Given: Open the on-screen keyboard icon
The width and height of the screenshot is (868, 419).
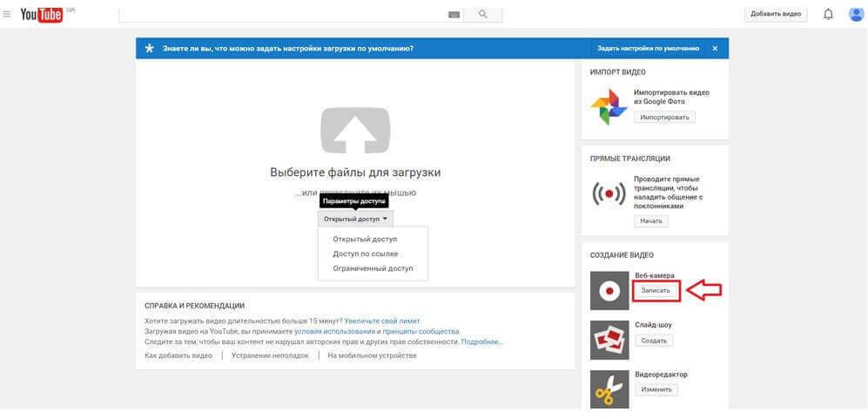Looking at the screenshot, I should [x=454, y=15].
